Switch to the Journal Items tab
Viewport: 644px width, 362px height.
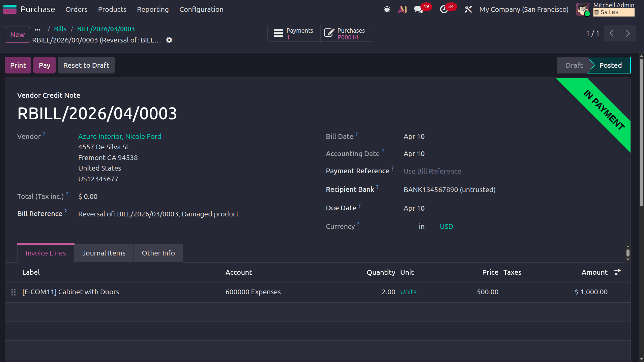tap(104, 253)
